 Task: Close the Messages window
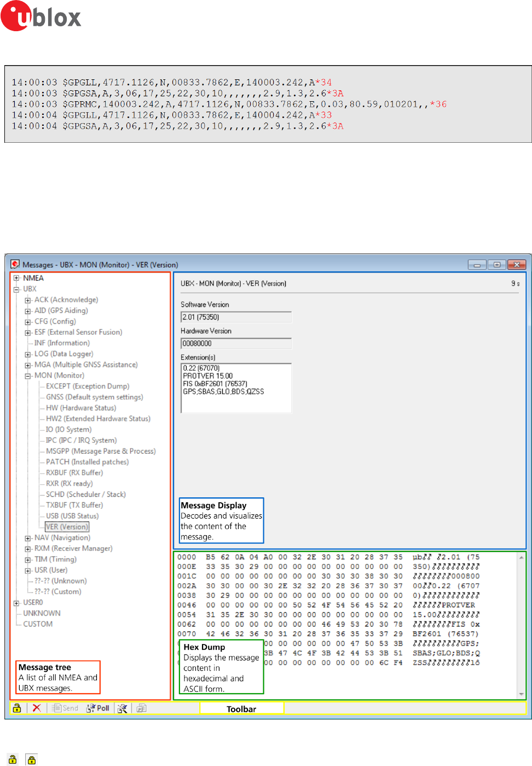point(517,265)
